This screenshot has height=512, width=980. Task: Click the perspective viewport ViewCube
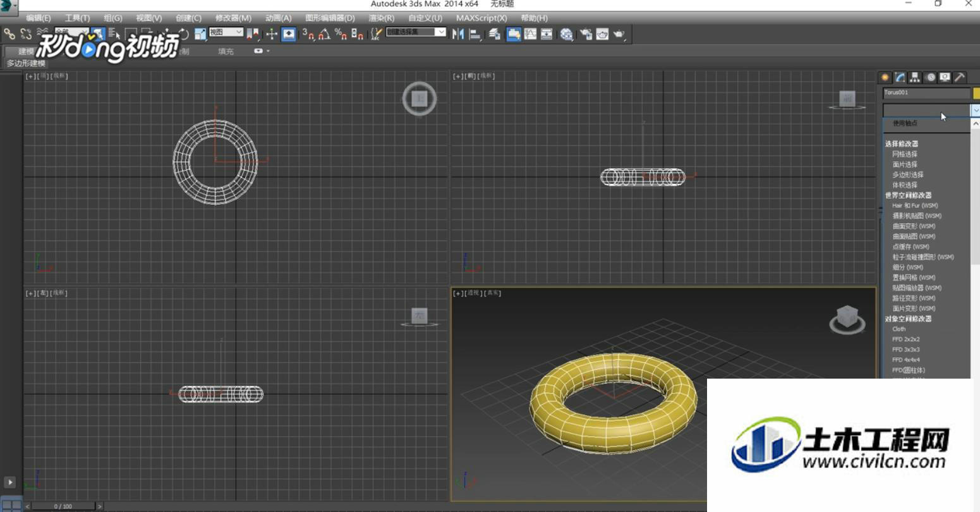tap(847, 318)
